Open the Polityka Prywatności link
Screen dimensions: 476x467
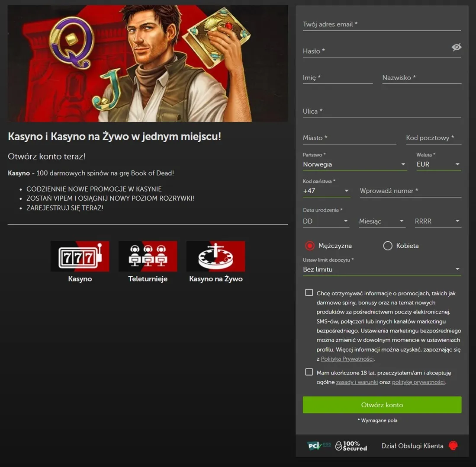point(347,358)
